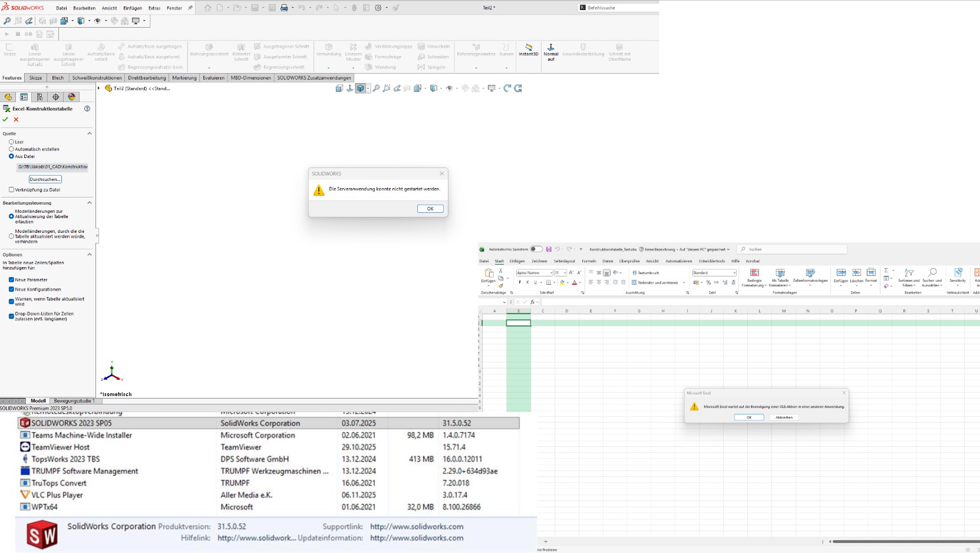Click the print icon in SolidWorks toolbar
This screenshot has width=980, height=553.
click(x=284, y=8)
